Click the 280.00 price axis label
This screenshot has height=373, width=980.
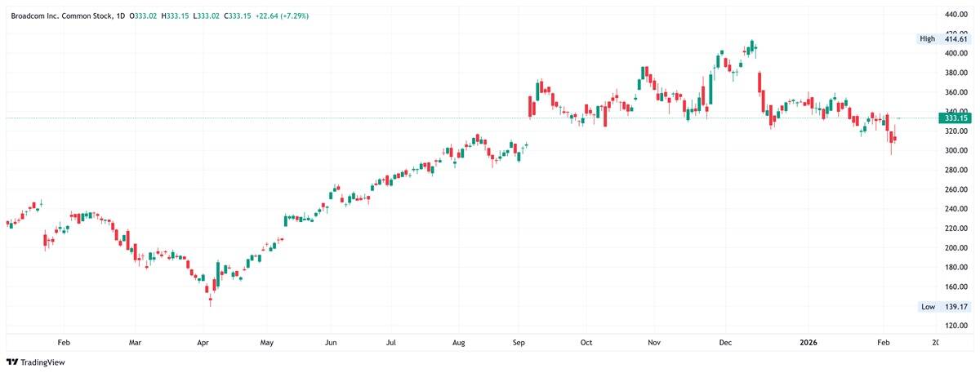pos(955,171)
